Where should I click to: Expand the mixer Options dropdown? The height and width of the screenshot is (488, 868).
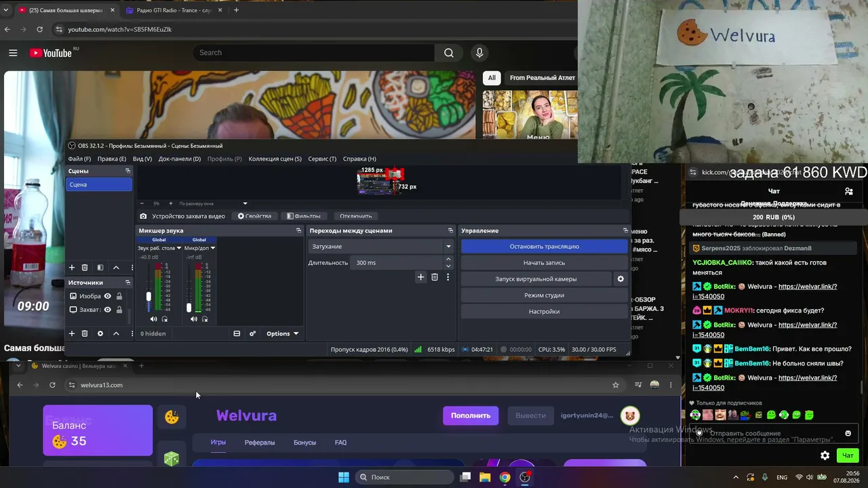point(282,333)
